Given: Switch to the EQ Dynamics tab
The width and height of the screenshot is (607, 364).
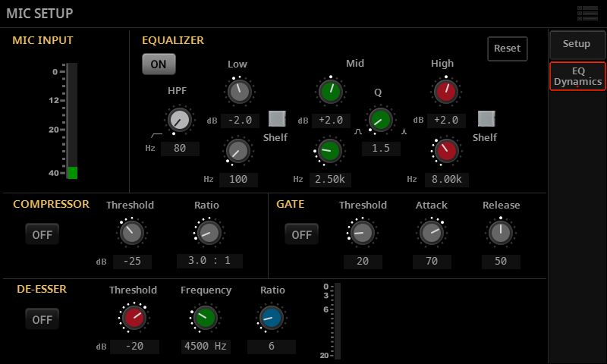Looking at the screenshot, I should (x=577, y=76).
